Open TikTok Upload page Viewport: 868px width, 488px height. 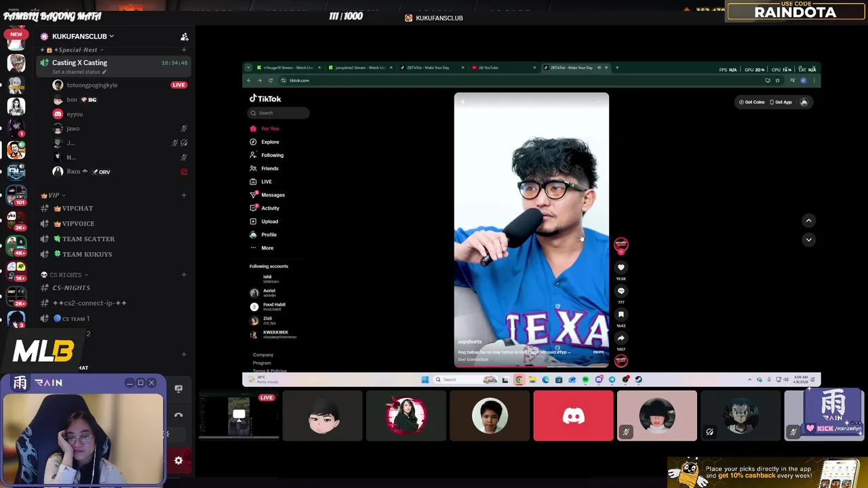point(264,221)
